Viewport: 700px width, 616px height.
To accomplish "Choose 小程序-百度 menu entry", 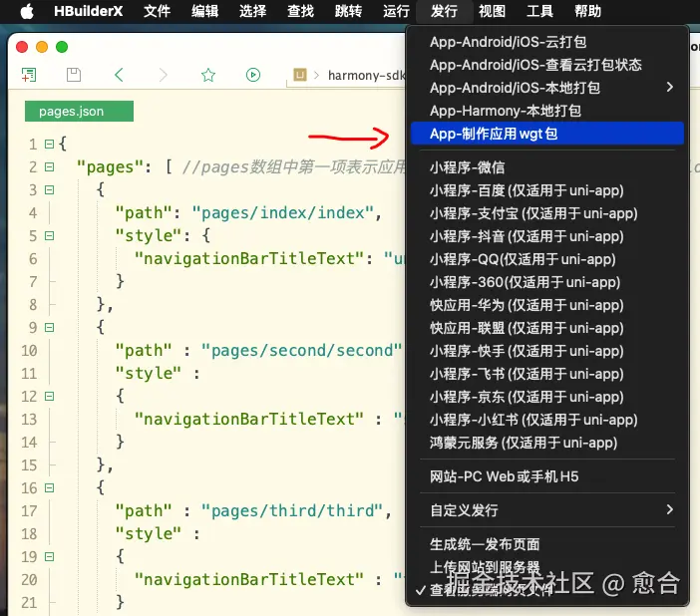I will pyautogui.click(x=547, y=190).
